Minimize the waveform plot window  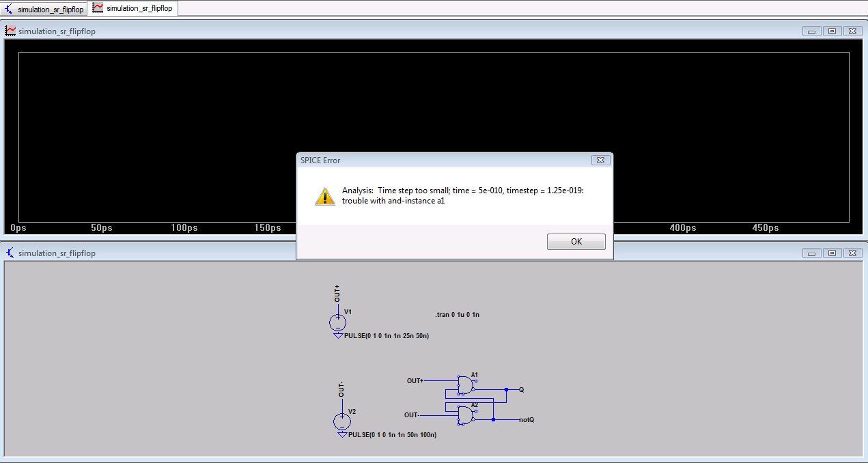click(x=812, y=31)
